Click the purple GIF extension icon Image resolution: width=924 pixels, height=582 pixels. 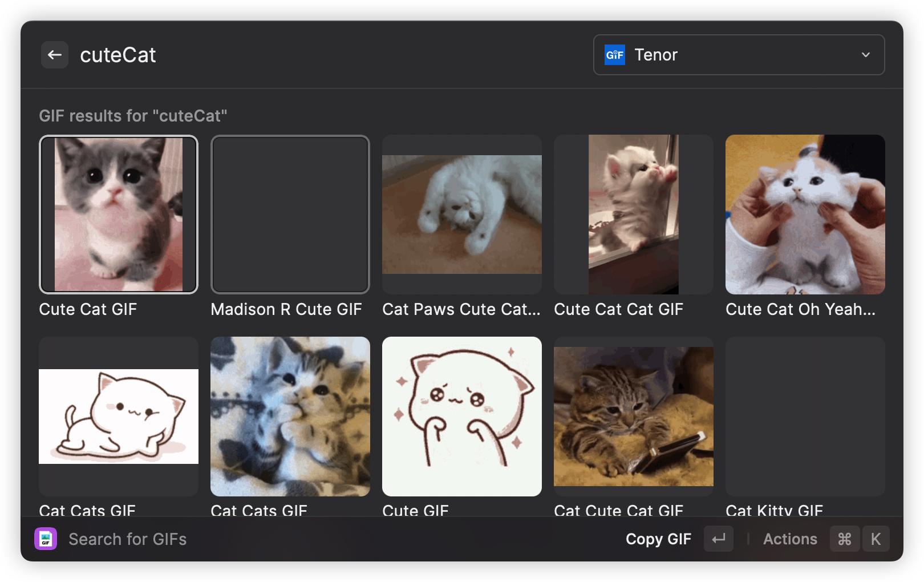click(x=46, y=539)
